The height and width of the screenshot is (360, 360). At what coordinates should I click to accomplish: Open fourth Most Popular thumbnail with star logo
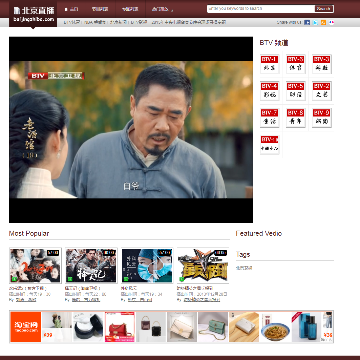point(203,266)
